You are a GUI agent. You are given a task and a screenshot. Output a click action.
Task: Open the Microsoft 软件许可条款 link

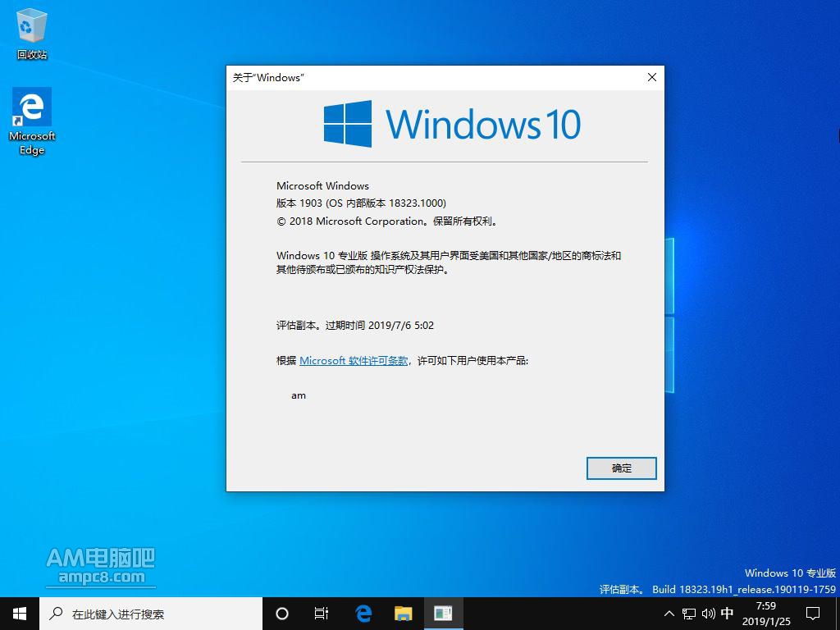click(x=354, y=361)
